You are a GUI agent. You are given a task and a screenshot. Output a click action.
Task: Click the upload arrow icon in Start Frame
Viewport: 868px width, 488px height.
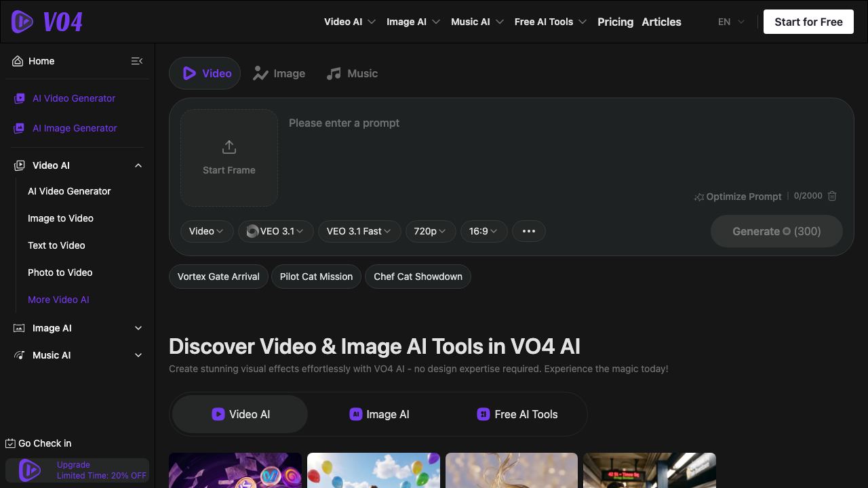point(229,147)
